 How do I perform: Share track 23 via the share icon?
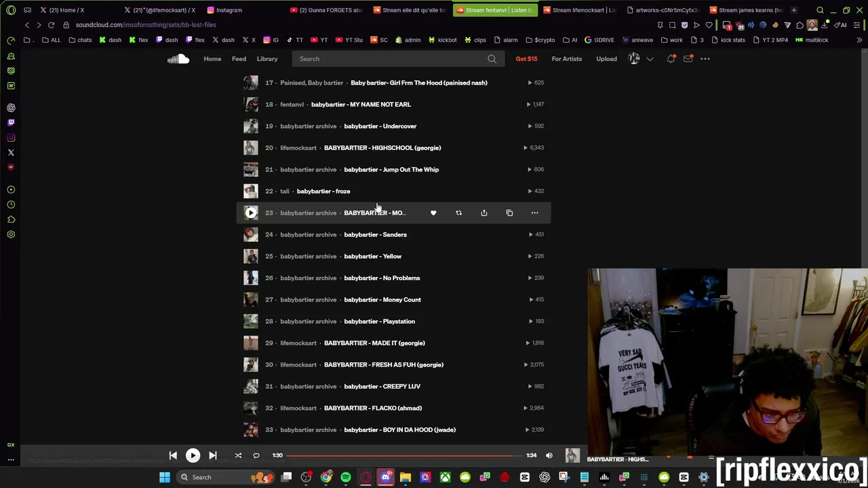click(x=484, y=213)
